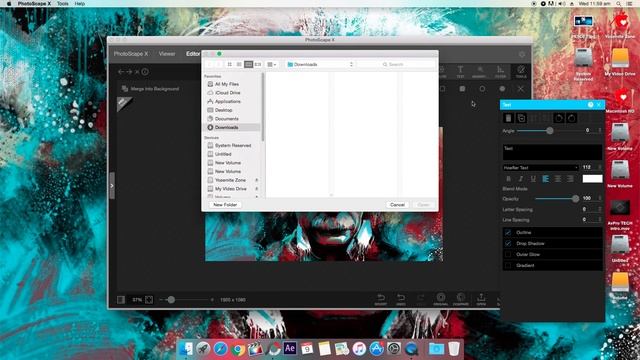
Task: Click the Angle value stepper
Action: [x=600, y=130]
